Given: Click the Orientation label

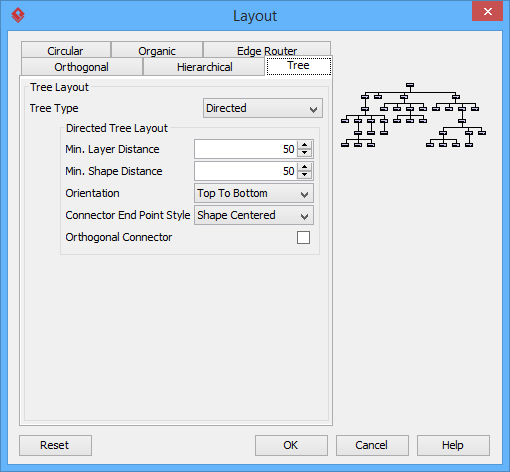Looking at the screenshot, I should point(92,193).
